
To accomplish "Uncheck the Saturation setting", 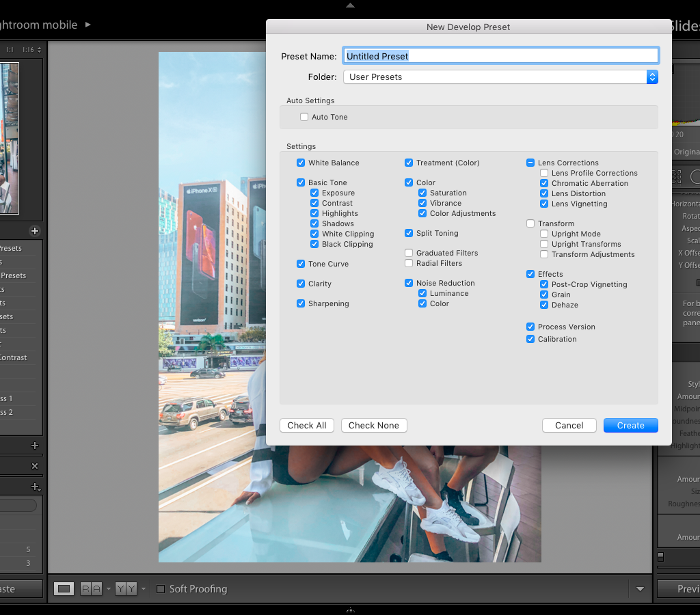I will 422,193.
